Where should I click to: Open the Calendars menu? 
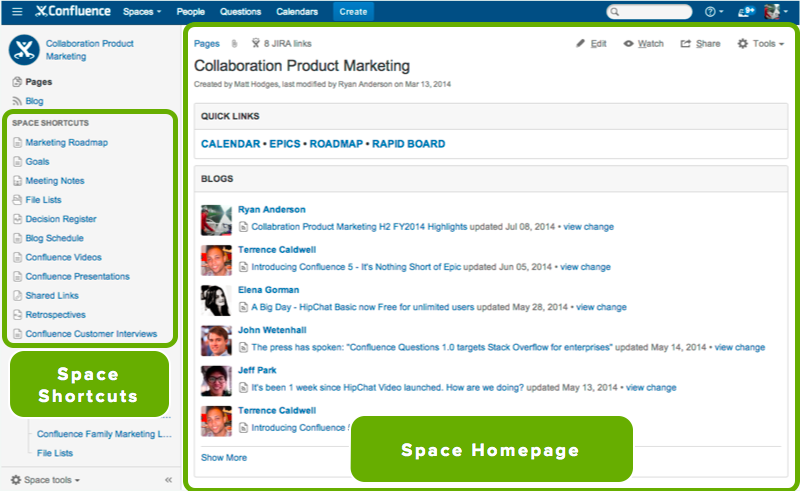pyautogui.click(x=297, y=11)
